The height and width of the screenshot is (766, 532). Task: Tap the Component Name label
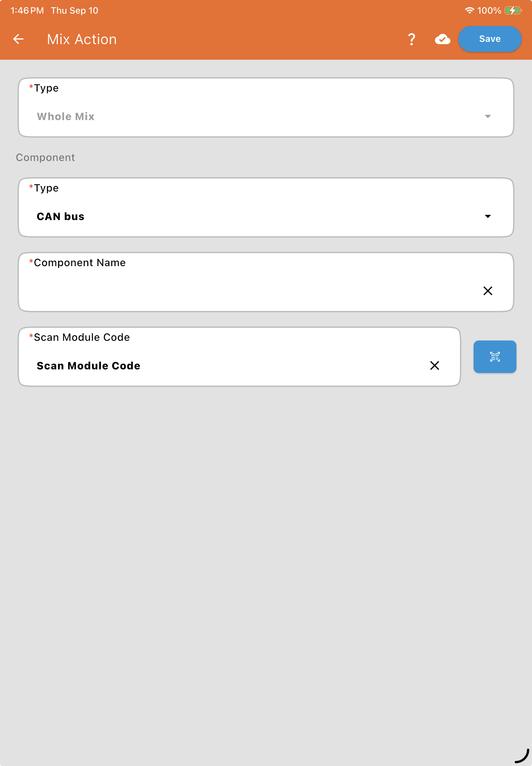point(80,263)
